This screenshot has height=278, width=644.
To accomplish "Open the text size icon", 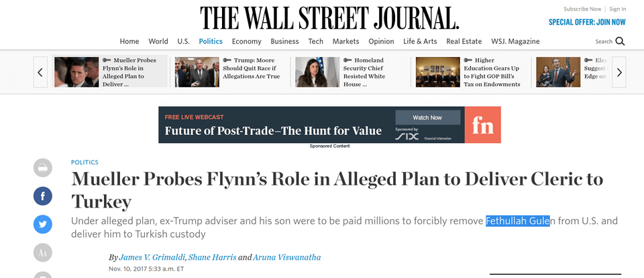I will pyautogui.click(x=43, y=252).
